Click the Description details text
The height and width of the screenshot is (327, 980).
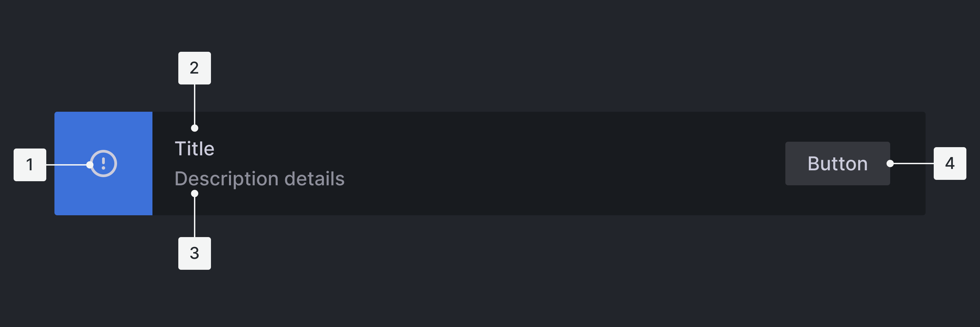tap(259, 178)
